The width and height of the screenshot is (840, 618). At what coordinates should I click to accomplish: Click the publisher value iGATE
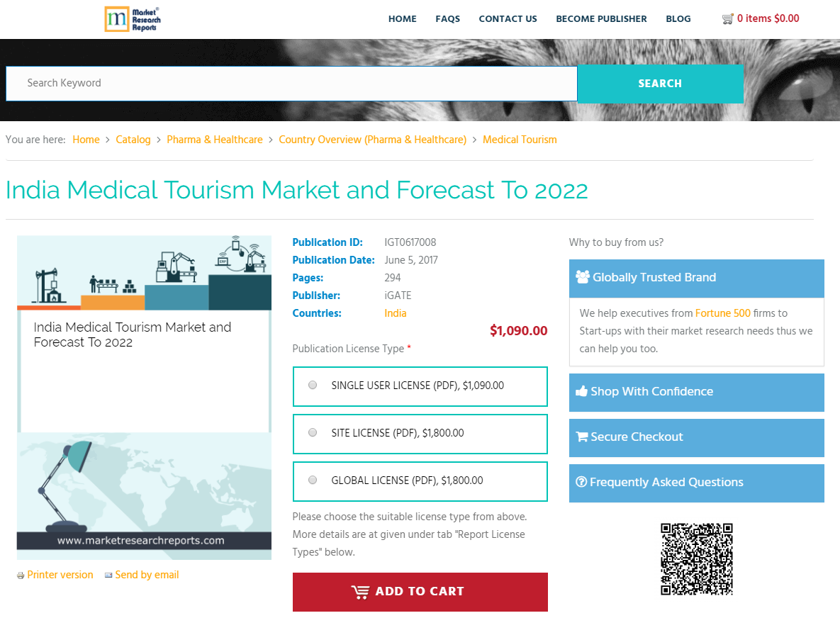(x=398, y=296)
